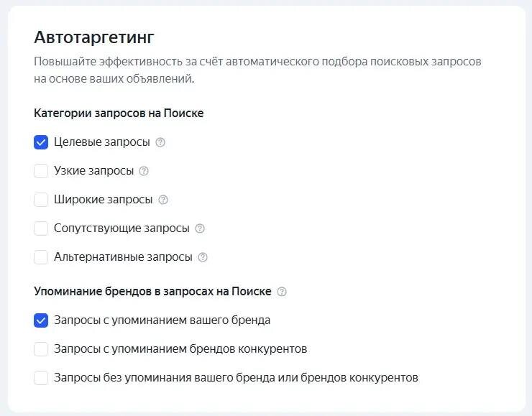
Task: Click the Упоминание брендов в запросах heading text
Action: coord(152,292)
